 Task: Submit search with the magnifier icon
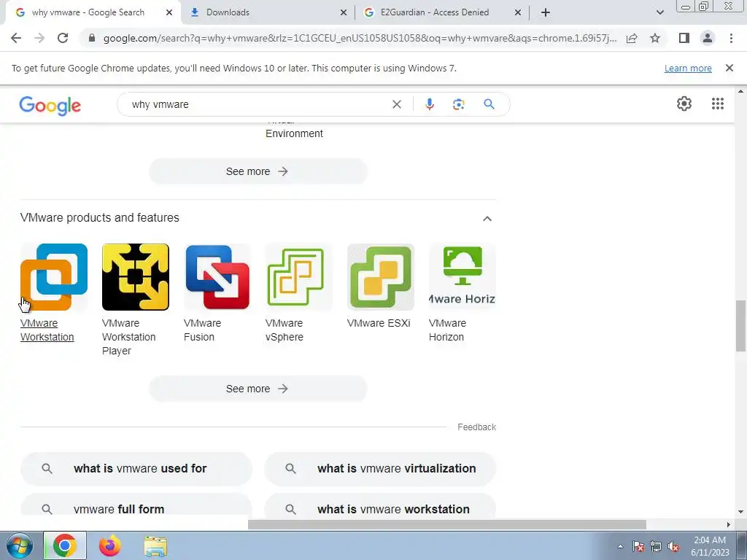point(489,104)
